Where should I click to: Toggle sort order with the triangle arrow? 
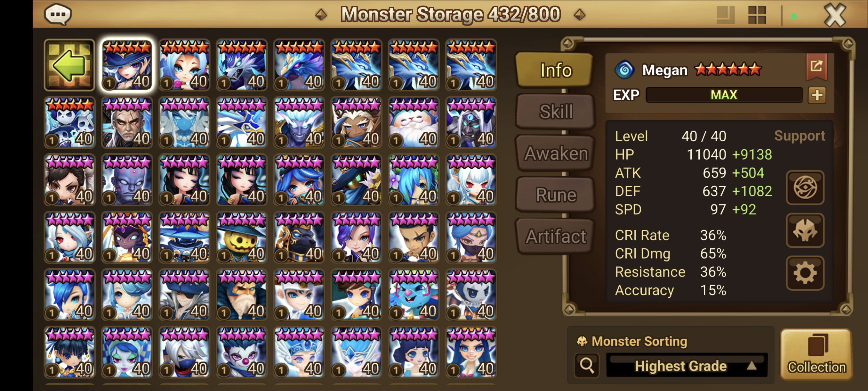pyautogui.click(x=751, y=365)
